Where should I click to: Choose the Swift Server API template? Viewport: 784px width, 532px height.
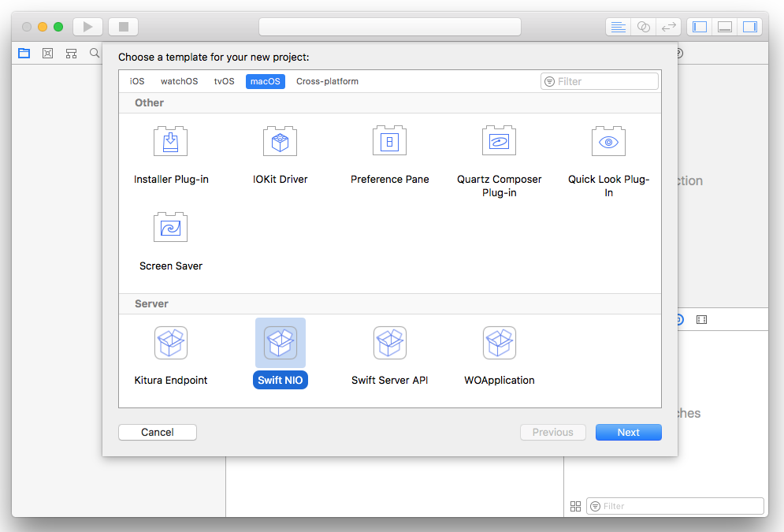[x=389, y=356]
